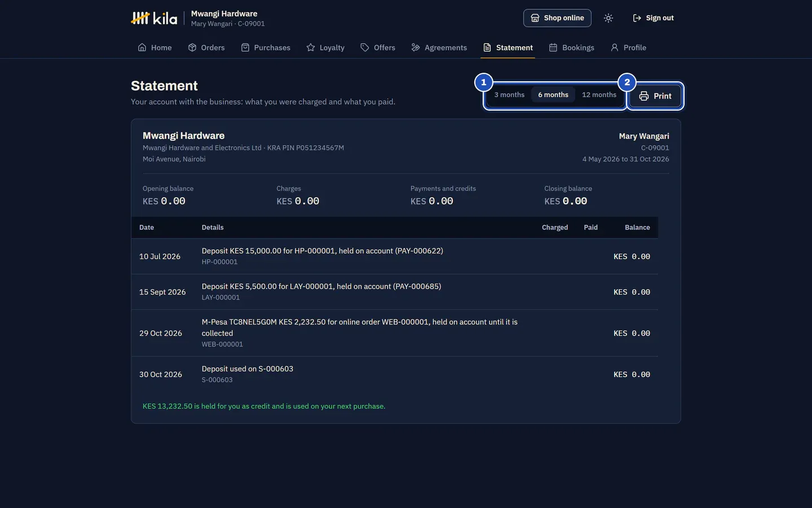Click the Orders box icon

click(x=192, y=47)
